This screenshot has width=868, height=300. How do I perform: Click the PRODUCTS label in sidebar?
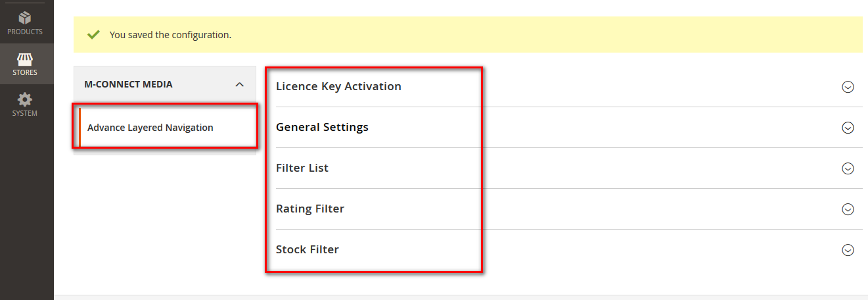click(25, 32)
